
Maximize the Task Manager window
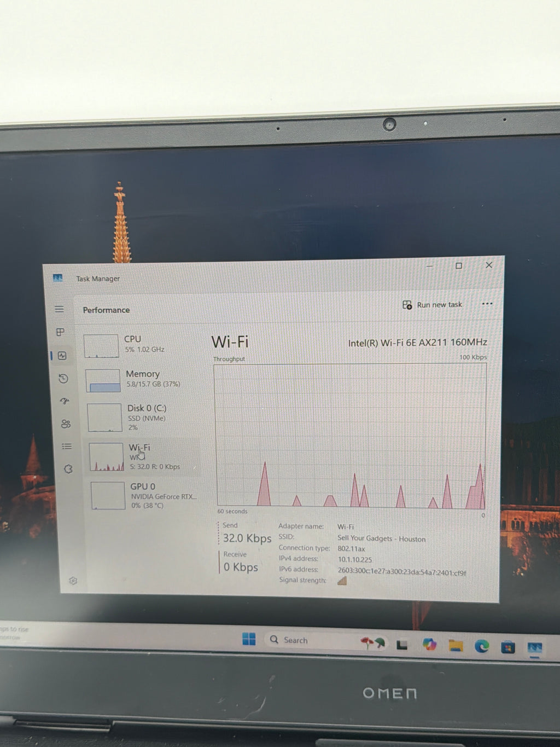[459, 265]
